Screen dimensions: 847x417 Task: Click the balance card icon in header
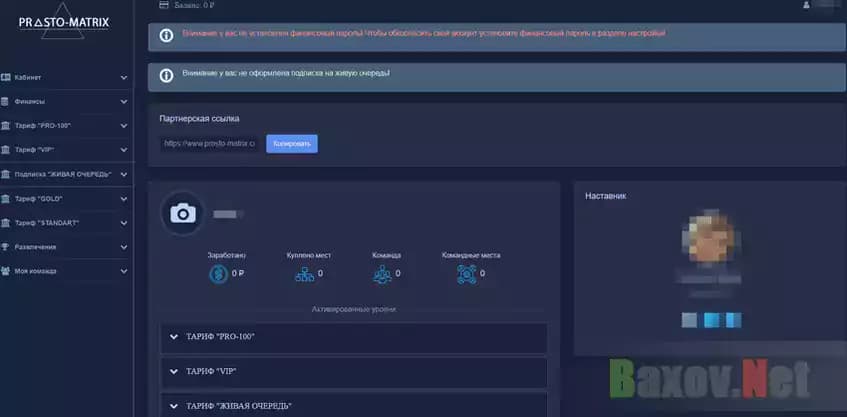coord(164,5)
